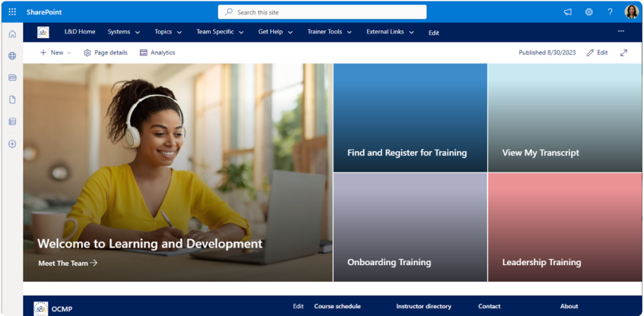This screenshot has height=316, width=644.
Task: Click the OCMP footer logo
Action: [x=40, y=308]
